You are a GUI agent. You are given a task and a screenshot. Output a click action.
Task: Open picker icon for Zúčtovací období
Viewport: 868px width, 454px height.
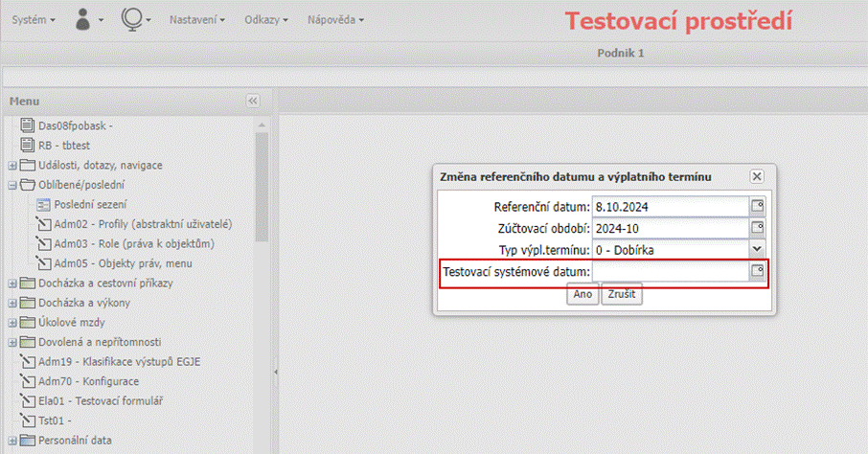[757, 228]
